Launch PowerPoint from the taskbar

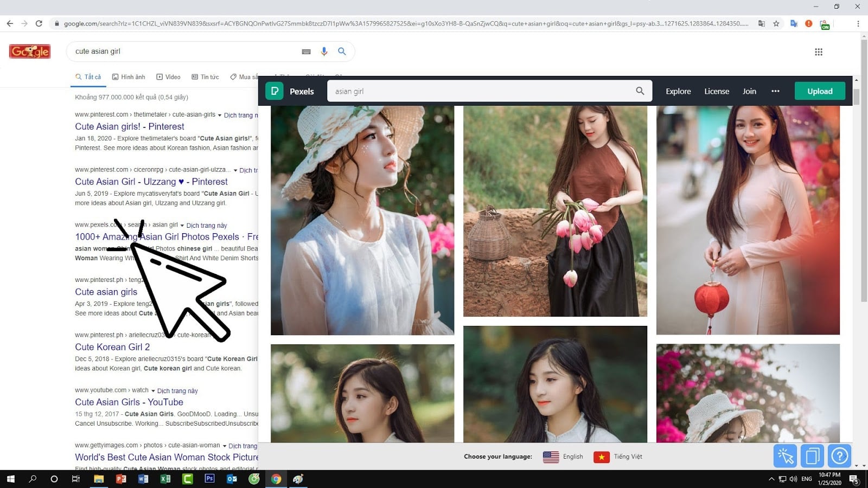click(x=121, y=479)
